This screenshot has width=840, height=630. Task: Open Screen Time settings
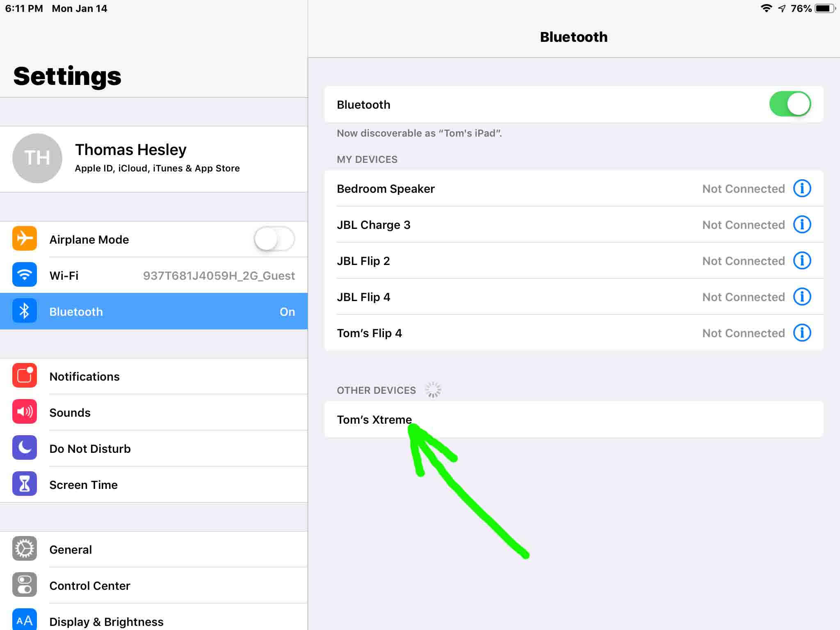tap(154, 484)
